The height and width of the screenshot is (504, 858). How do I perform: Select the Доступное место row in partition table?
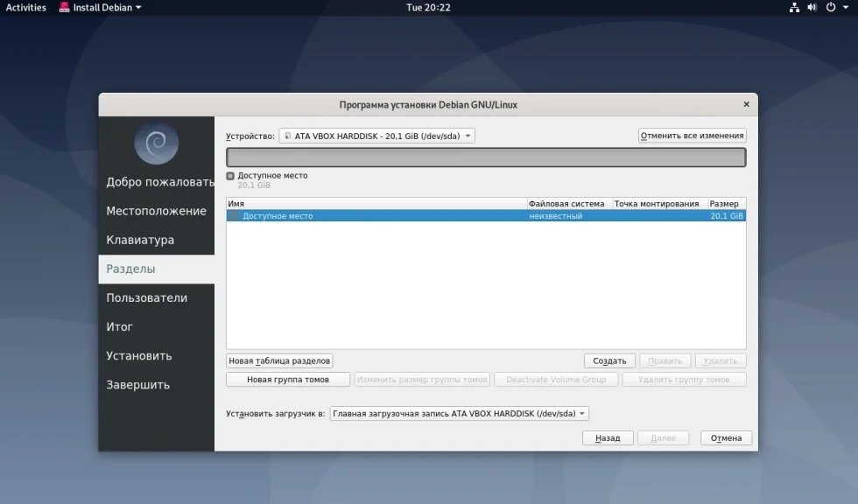pyautogui.click(x=486, y=216)
